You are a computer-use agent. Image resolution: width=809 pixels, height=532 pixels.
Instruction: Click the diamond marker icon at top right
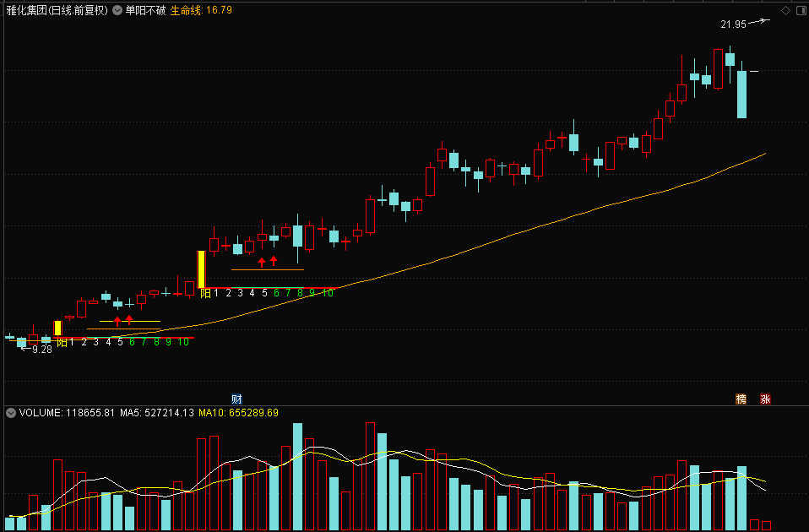[785, 10]
